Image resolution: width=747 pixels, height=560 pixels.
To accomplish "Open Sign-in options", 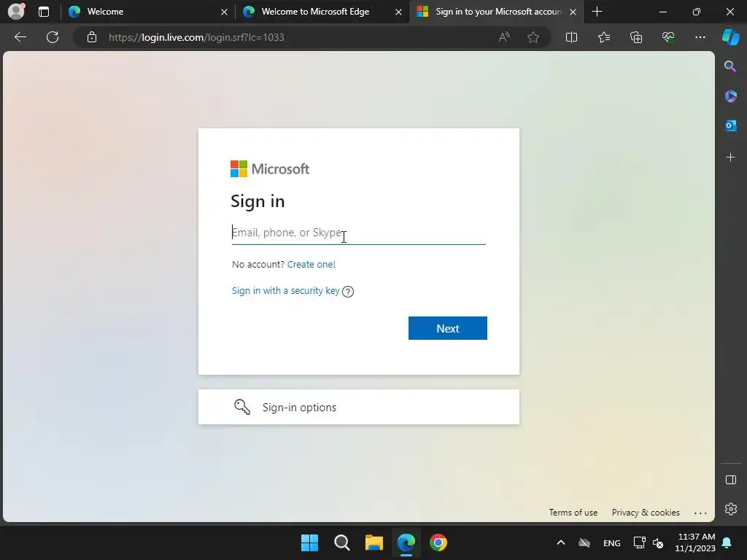I will [359, 407].
